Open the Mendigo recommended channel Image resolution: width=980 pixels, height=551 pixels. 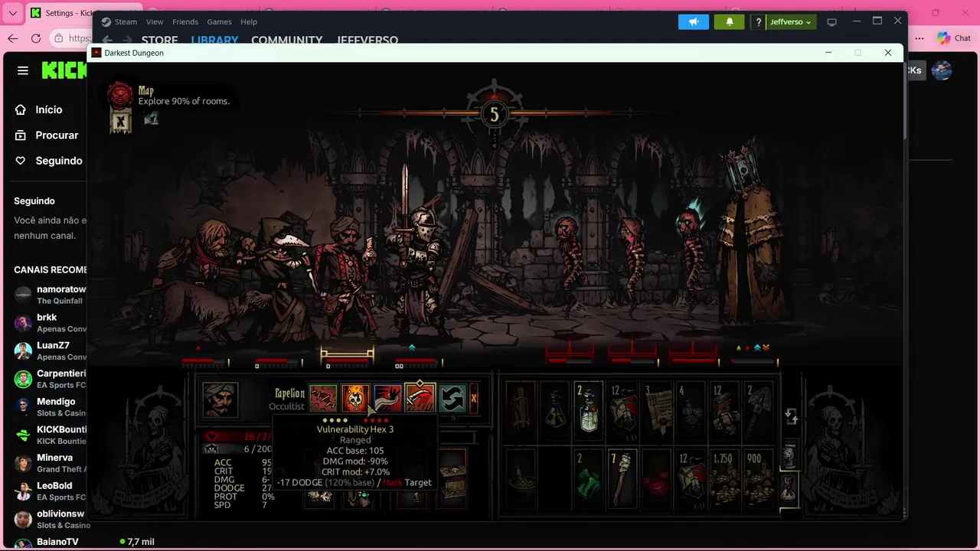point(50,406)
